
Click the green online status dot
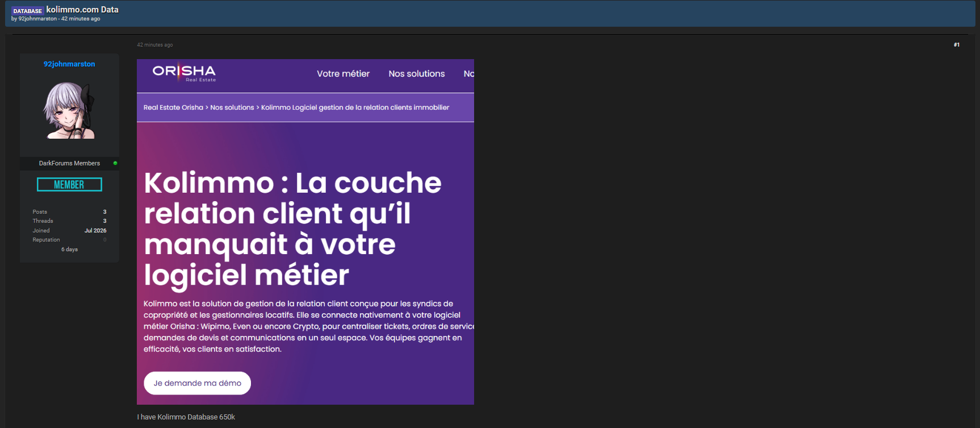point(115,163)
